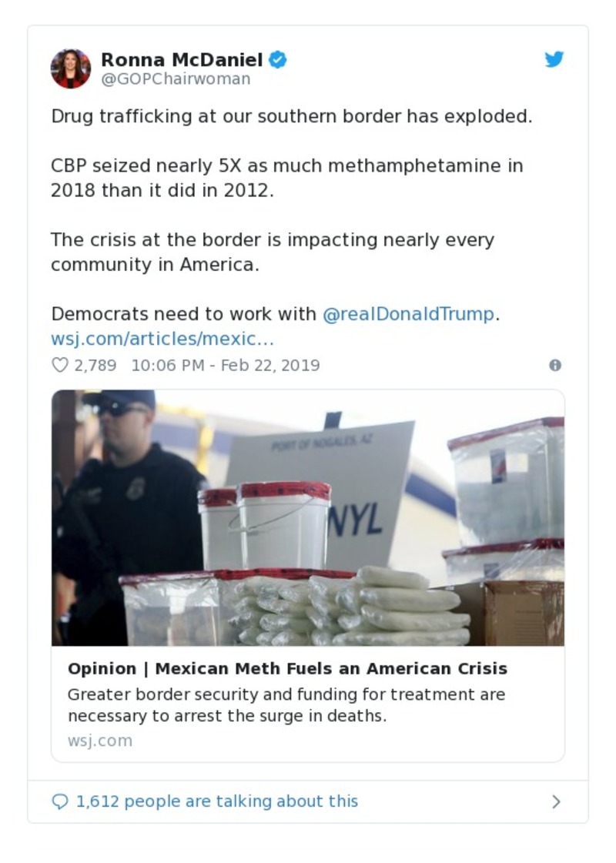Open Ronna McDaniel's profile picture

(70, 70)
